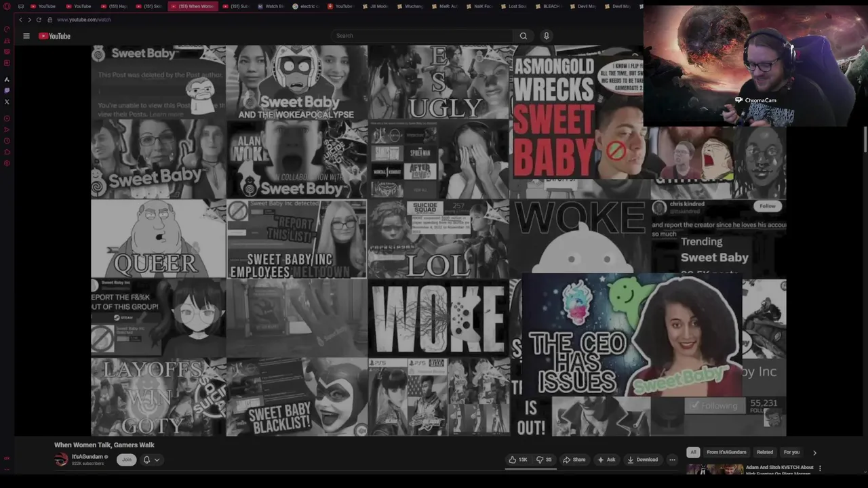The image size is (868, 488).
Task: Show more filter chips with right chevron
Action: click(x=814, y=453)
